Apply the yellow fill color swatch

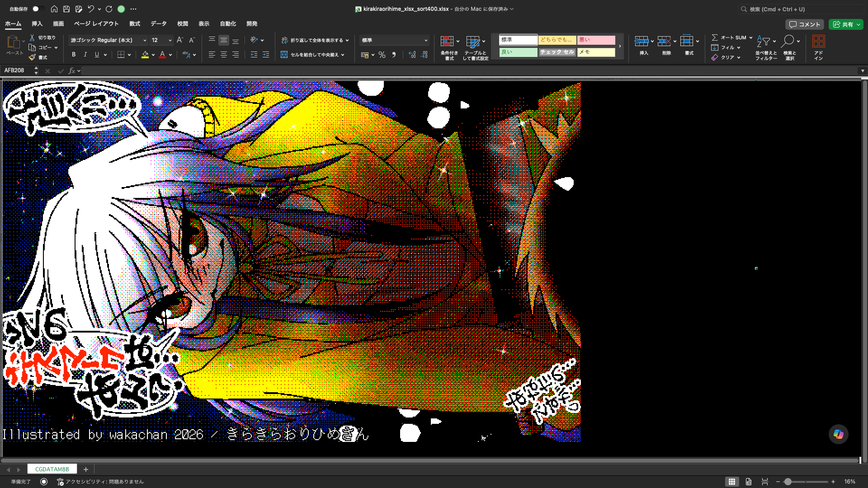click(x=145, y=55)
